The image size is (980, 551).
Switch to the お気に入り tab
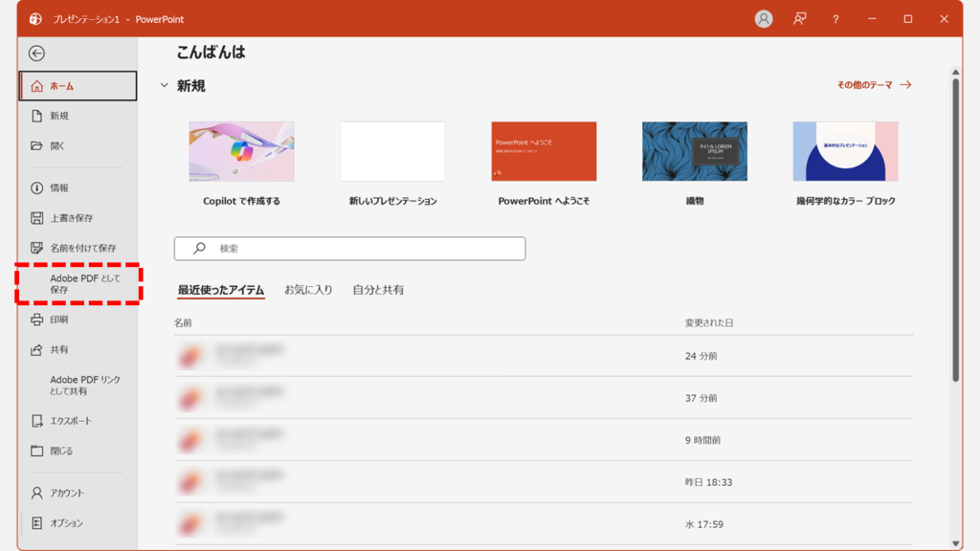point(310,288)
